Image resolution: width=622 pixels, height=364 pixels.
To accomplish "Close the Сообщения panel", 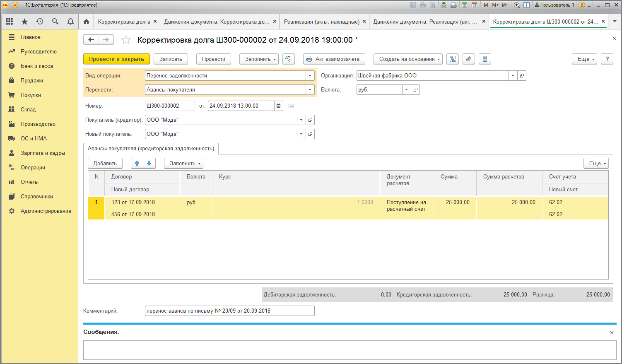I will 612,333.
